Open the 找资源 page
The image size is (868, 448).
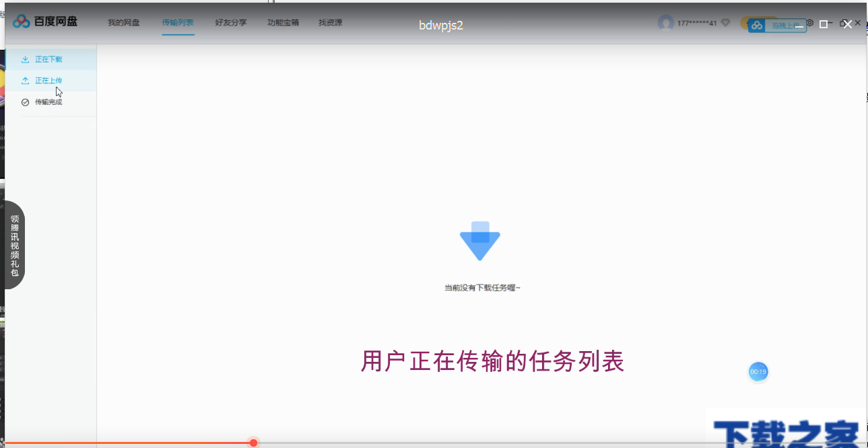point(329,22)
